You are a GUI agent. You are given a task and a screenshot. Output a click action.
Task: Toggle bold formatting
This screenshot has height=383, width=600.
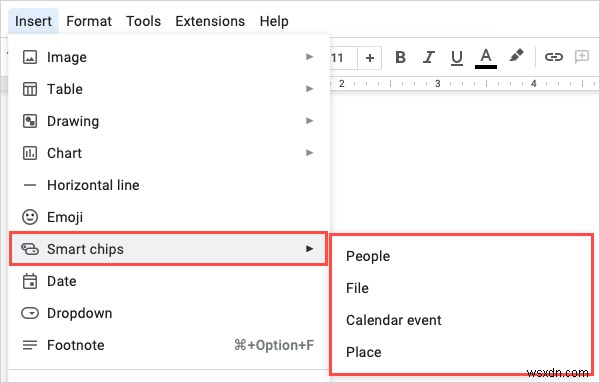click(400, 57)
